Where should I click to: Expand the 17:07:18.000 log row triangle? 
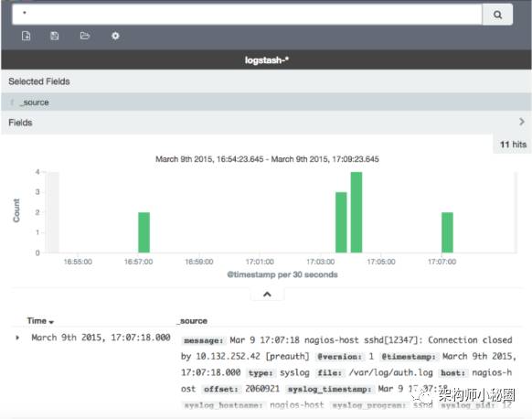click(x=17, y=338)
